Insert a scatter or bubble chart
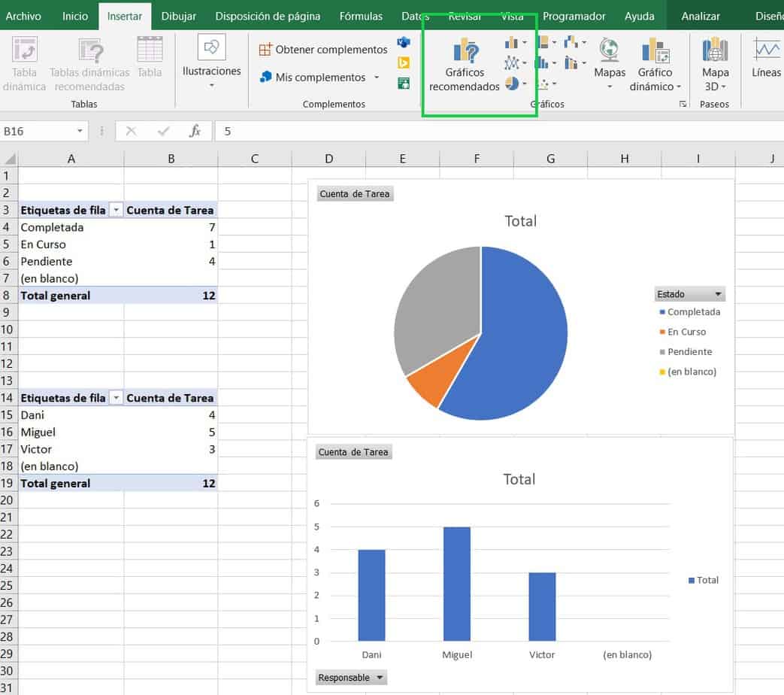 coord(546,83)
